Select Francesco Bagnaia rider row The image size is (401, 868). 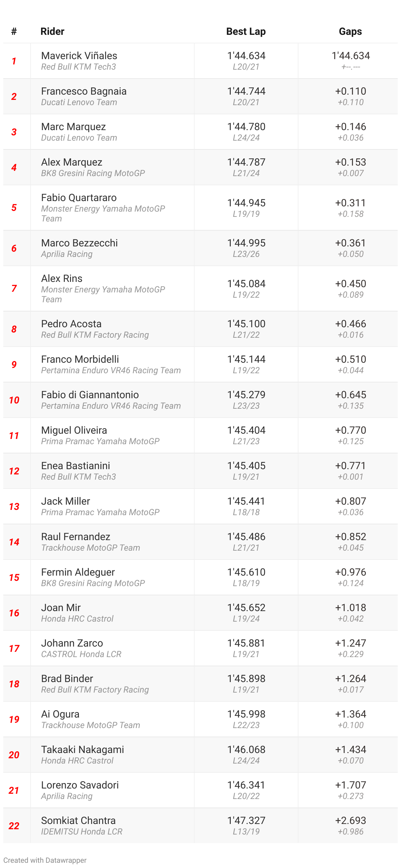click(x=200, y=96)
